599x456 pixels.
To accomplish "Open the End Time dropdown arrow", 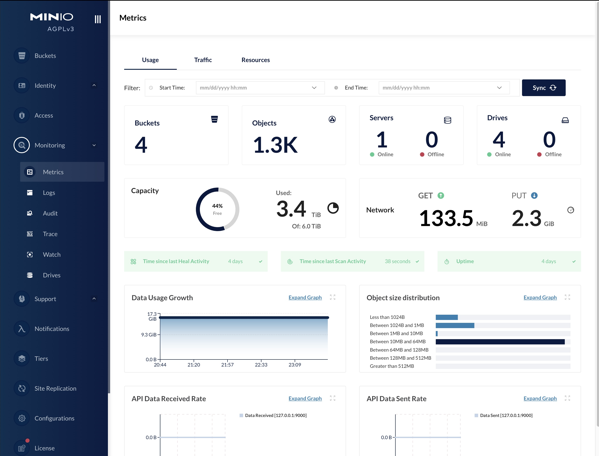I will pyautogui.click(x=499, y=88).
